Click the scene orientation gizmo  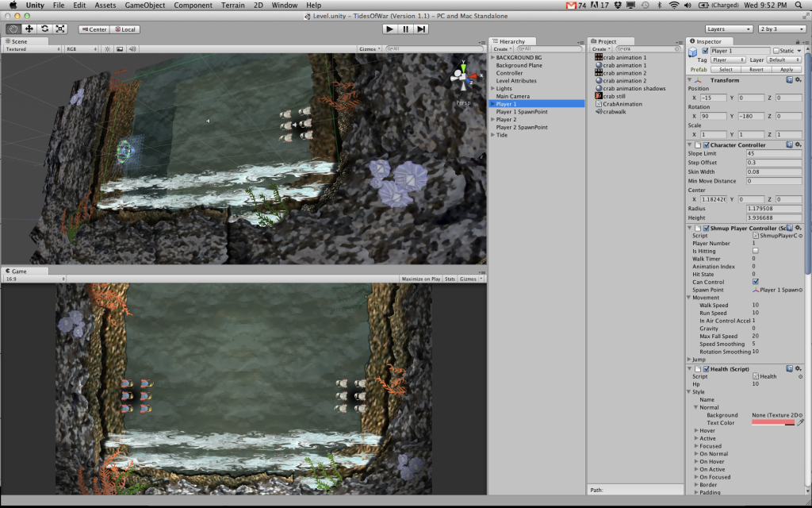[x=462, y=79]
